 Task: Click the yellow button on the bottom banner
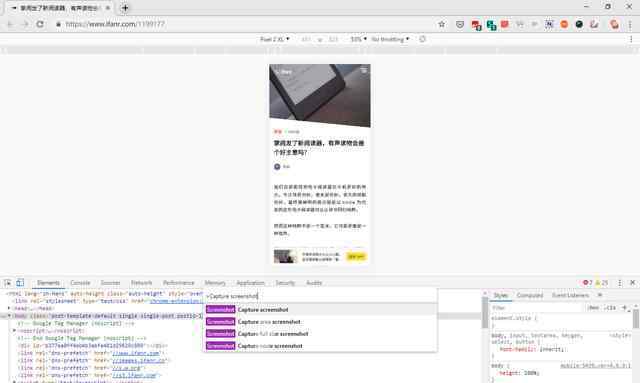tap(356, 256)
